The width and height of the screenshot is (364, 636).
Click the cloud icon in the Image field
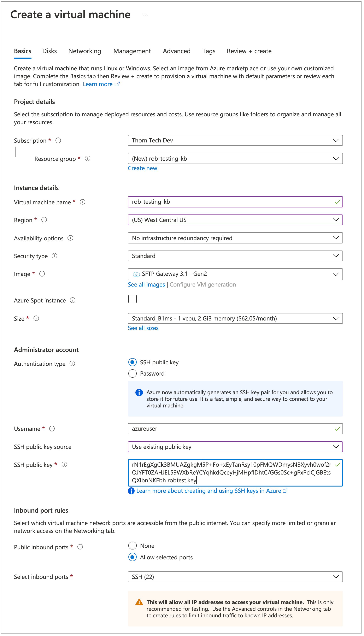click(136, 274)
